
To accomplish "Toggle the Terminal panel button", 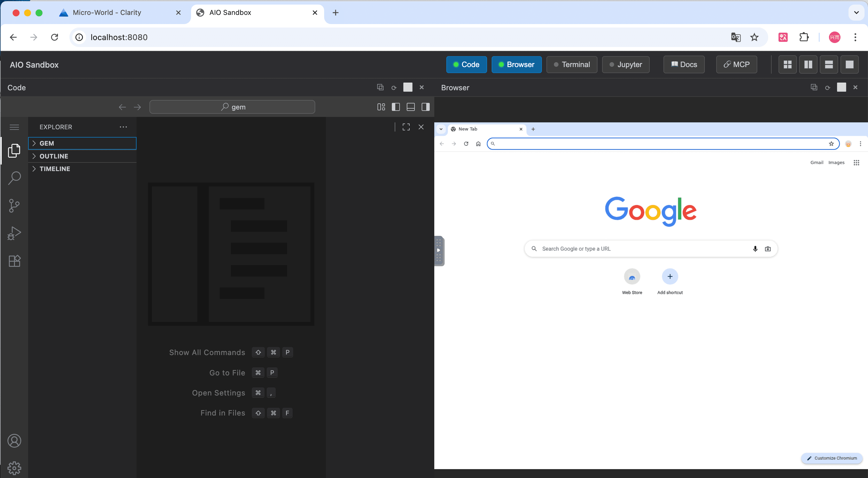I will (571, 64).
